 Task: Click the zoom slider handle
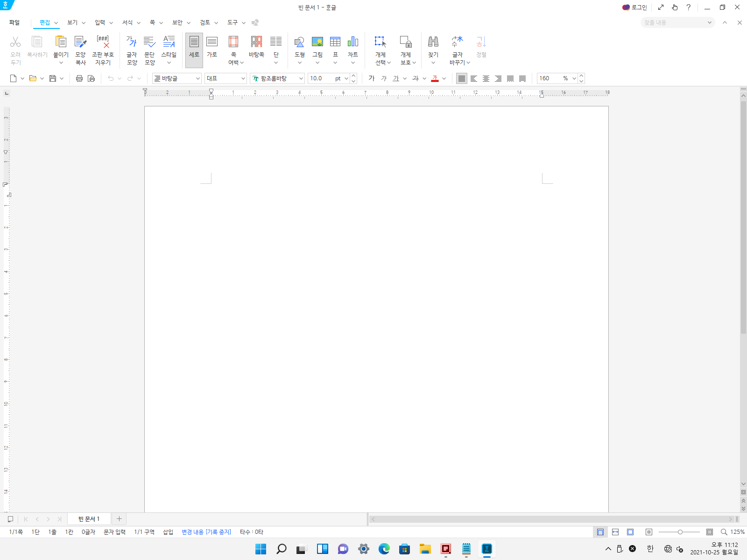tap(680, 532)
